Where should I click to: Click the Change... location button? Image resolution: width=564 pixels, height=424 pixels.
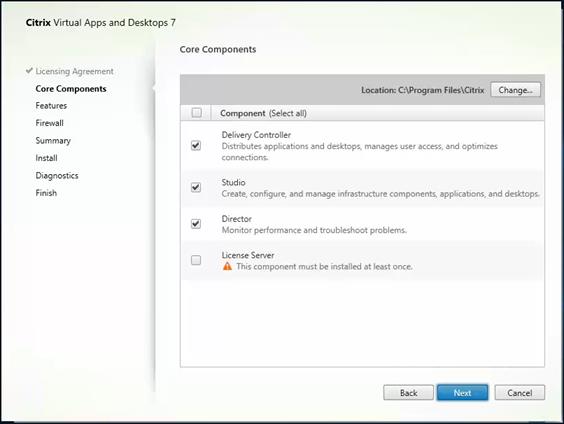tap(515, 90)
